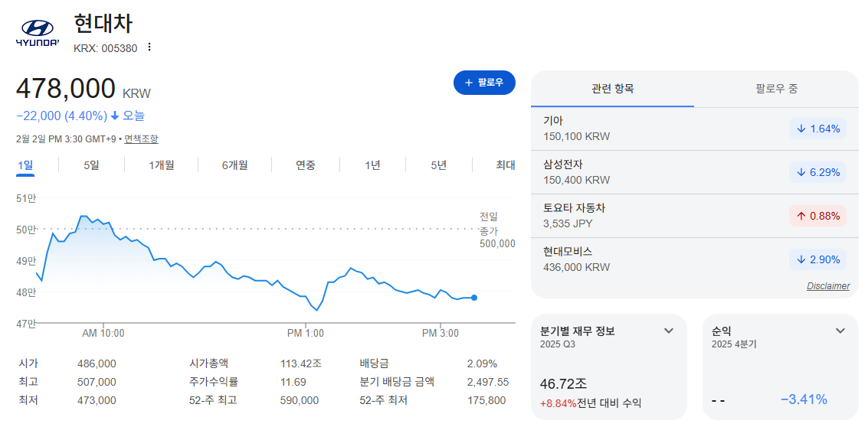868x427 pixels.
Task: Click the 2.90% down badge for 현대모비스
Action: tap(818, 259)
